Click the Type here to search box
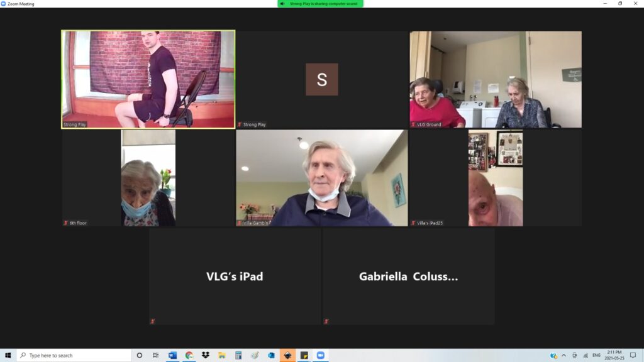This screenshot has width=644, height=362. tap(74, 355)
